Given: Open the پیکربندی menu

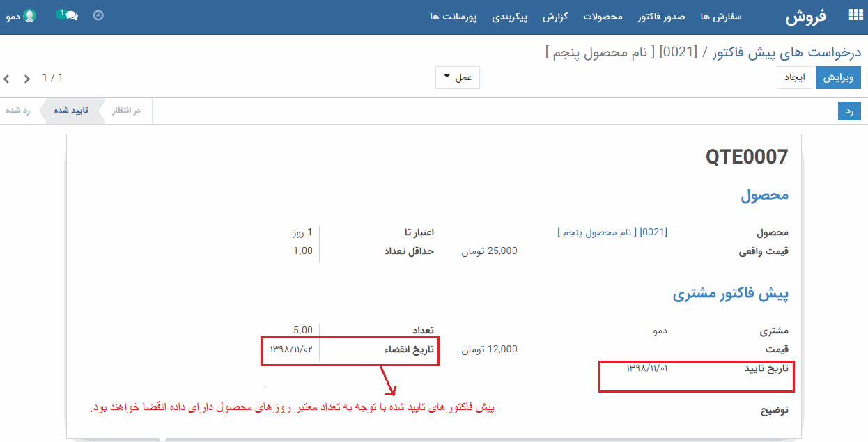Looking at the screenshot, I should 510,17.
